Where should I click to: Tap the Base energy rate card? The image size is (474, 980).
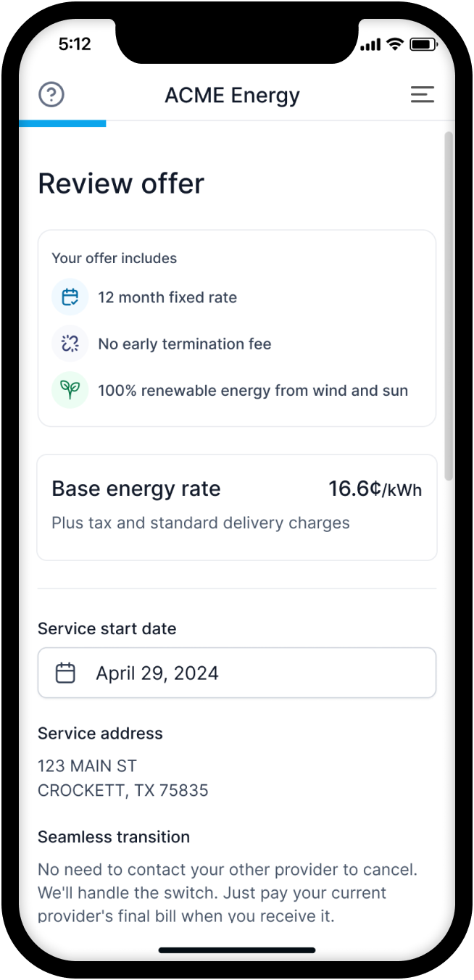point(236,507)
